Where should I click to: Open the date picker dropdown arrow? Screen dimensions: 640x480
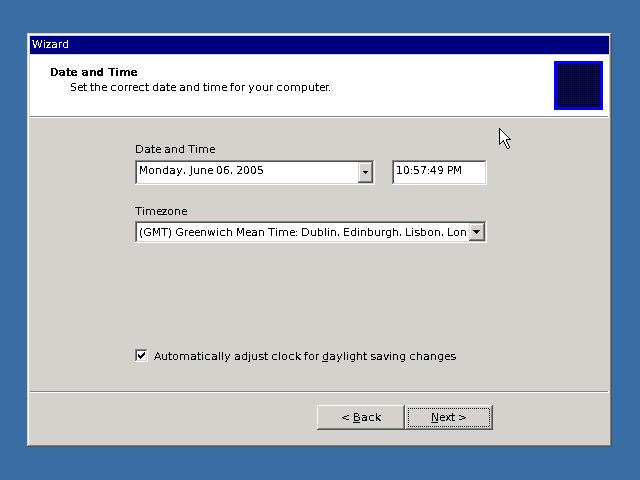click(365, 172)
